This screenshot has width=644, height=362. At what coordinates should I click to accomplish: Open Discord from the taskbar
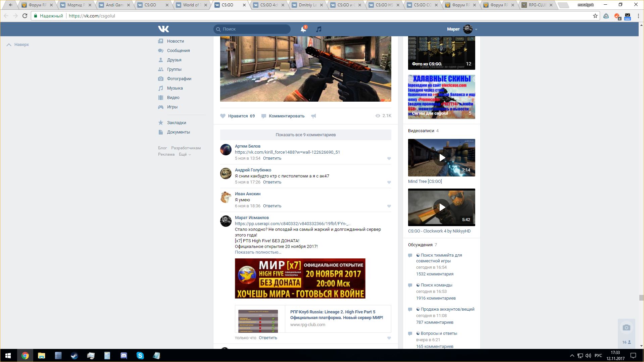pyautogui.click(x=123, y=356)
